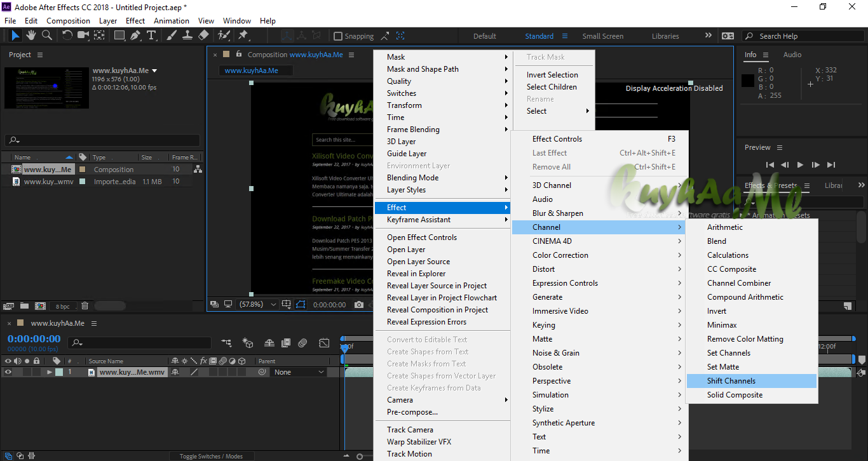The height and width of the screenshot is (461, 868).
Task: Toggle solo switch for layer 1
Action: [27, 373]
